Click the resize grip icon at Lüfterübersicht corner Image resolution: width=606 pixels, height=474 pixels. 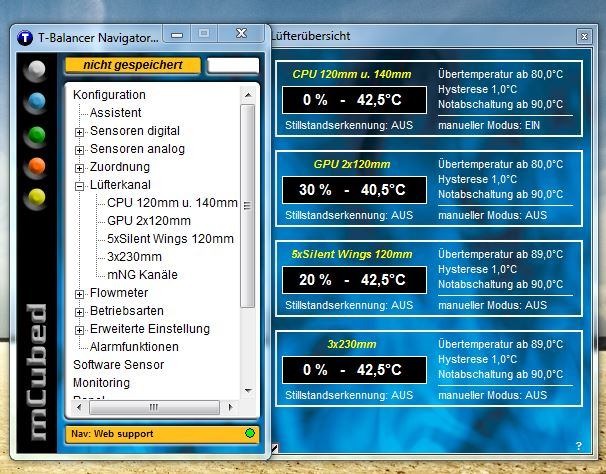(x=274, y=448)
